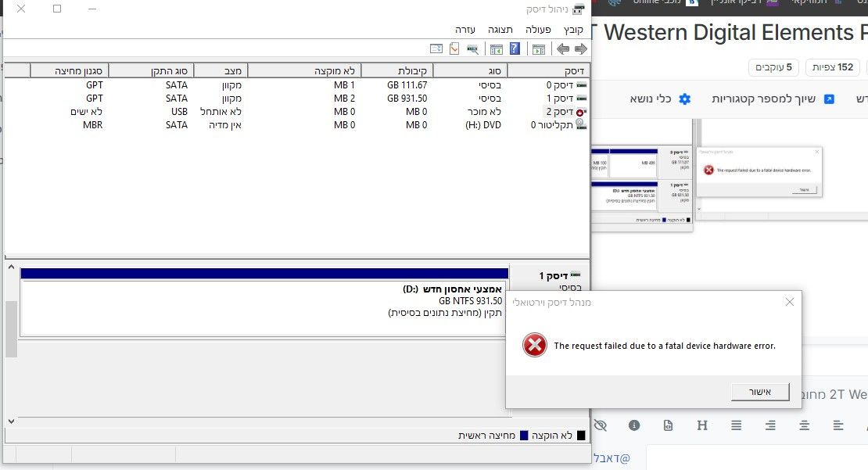Close the error dialog with X
The height and width of the screenshot is (470, 868).
click(x=789, y=302)
